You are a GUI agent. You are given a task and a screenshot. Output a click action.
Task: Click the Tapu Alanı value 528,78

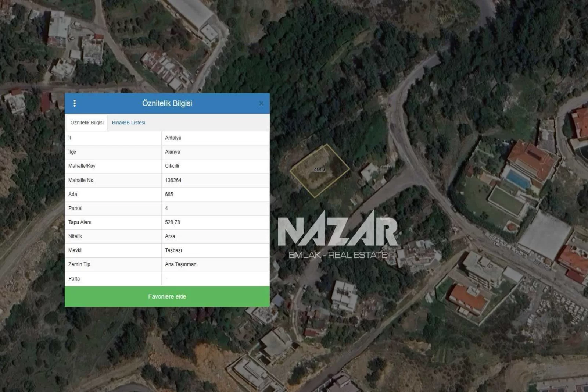coord(172,222)
